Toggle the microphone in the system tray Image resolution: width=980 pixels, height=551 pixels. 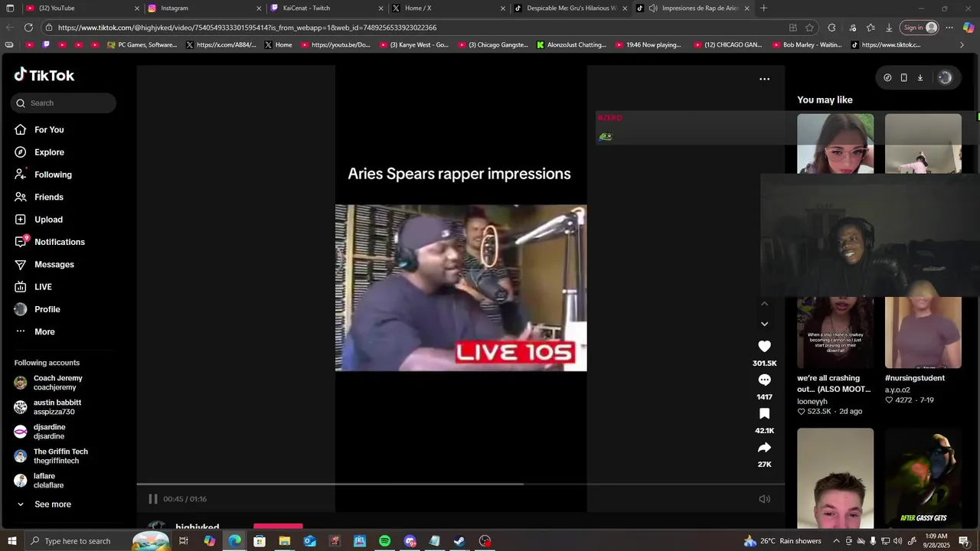(873, 541)
